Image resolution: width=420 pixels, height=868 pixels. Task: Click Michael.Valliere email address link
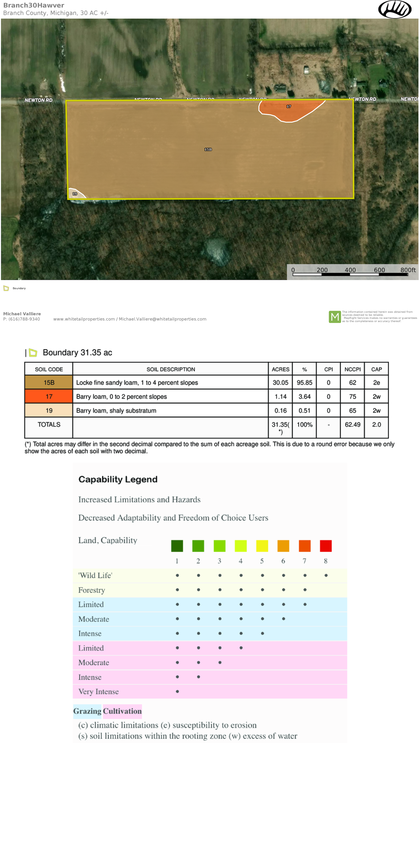[163, 319]
